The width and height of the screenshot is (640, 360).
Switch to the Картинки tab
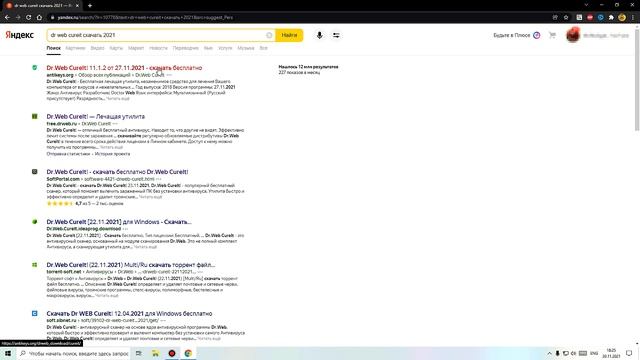76,48
